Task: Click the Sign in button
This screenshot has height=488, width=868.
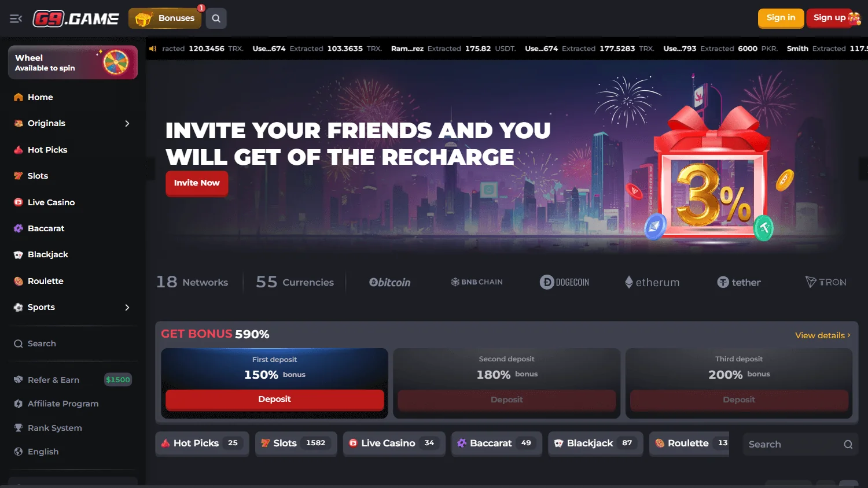Action: click(781, 18)
